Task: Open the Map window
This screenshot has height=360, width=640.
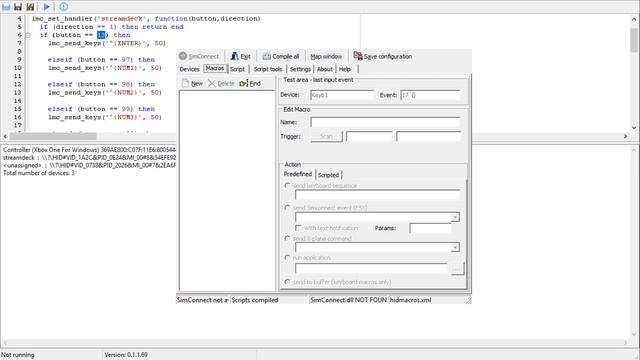Action: coord(326,56)
